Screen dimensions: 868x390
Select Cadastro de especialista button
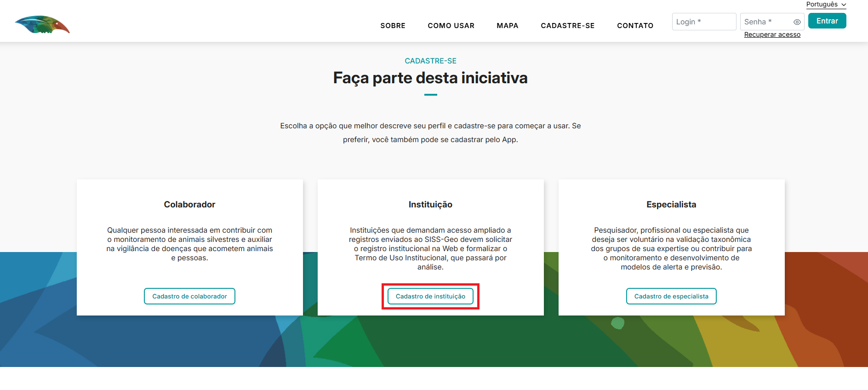[x=671, y=296]
